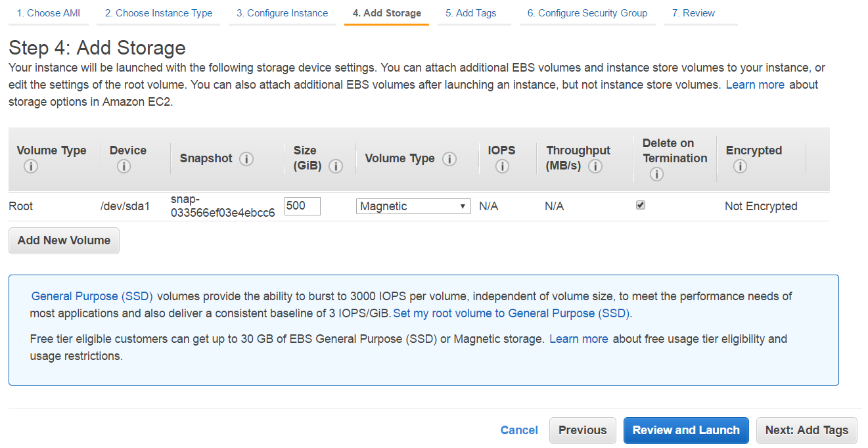Image resolution: width=868 pixels, height=448 pixels.
Task: Click the Size field showing 500
Action: [302, 206]
